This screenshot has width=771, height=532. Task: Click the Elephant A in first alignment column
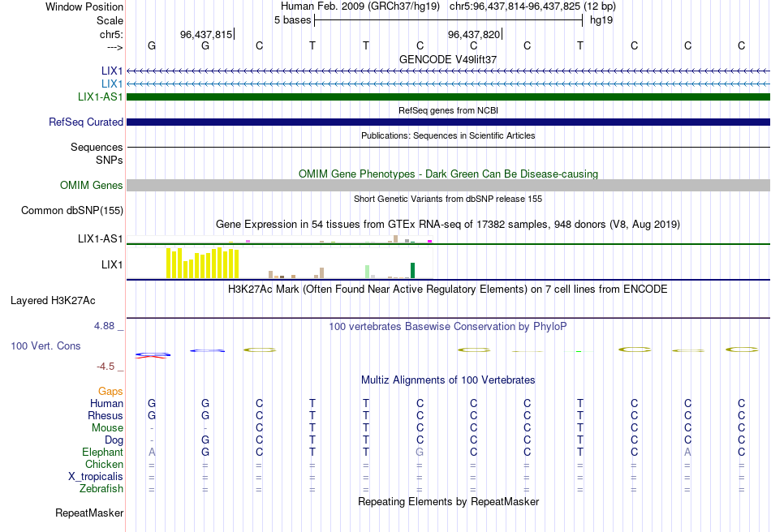[x=152, y=452]
